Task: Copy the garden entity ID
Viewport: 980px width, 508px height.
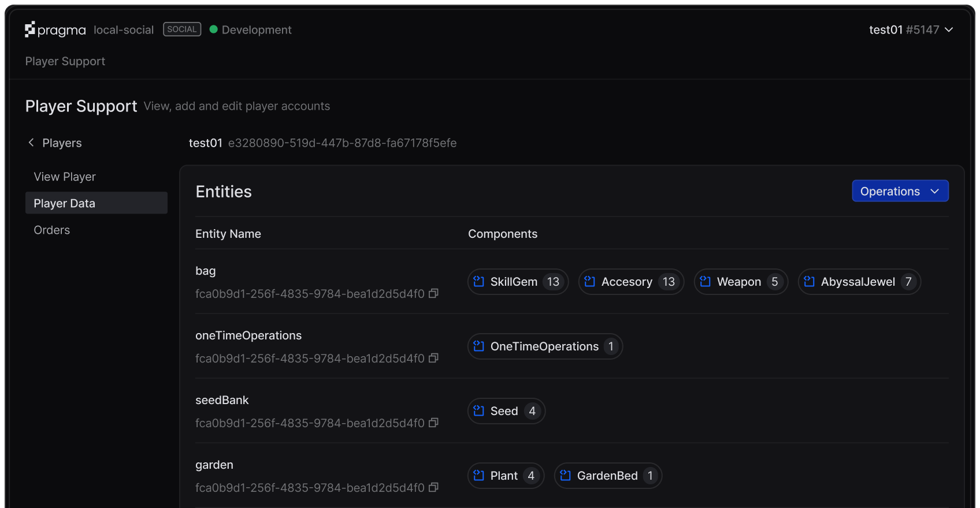Action: point(433,487)
